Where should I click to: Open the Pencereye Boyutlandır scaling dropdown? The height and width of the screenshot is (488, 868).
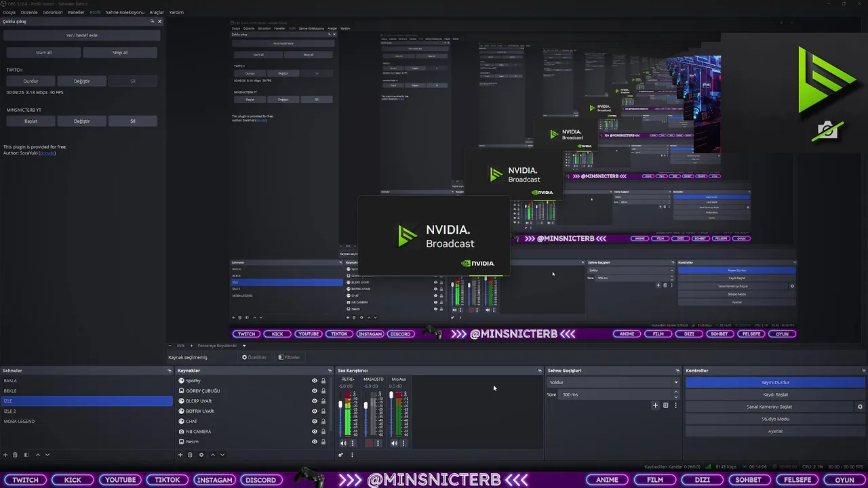pyautogui.click(x=221, y=346)
